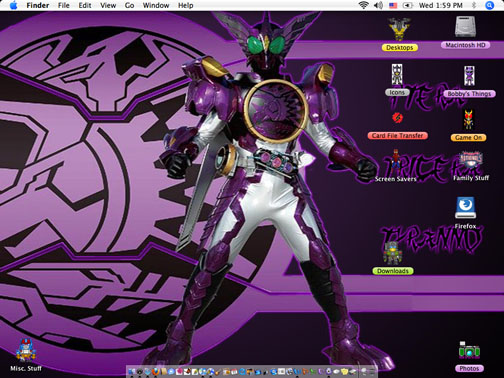Open the Help menu
This screenshot has width=504, height=378.
point(185,5)
